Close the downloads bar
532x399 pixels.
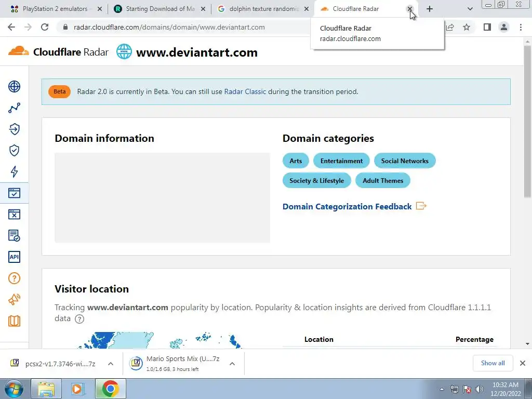pos(523,363)
